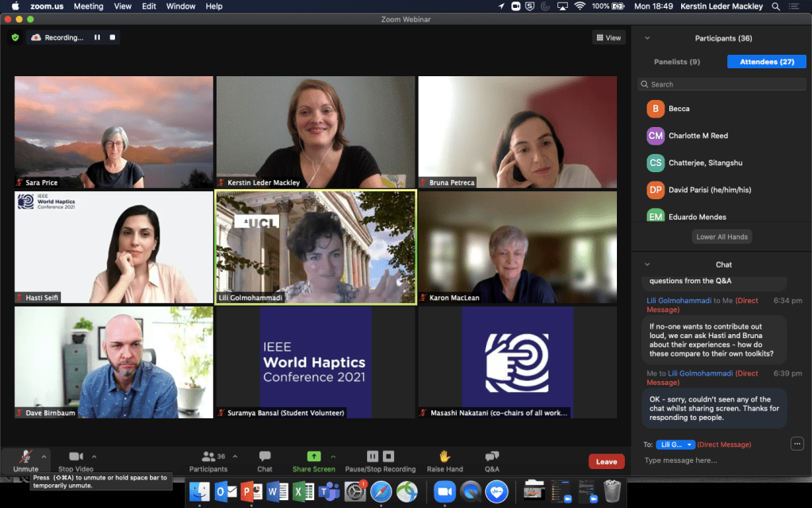Image resolution: width=812 pixels, height=508 pixels.
Task: Open the Meeting menu in menu bar
Action: pos(88,6)
